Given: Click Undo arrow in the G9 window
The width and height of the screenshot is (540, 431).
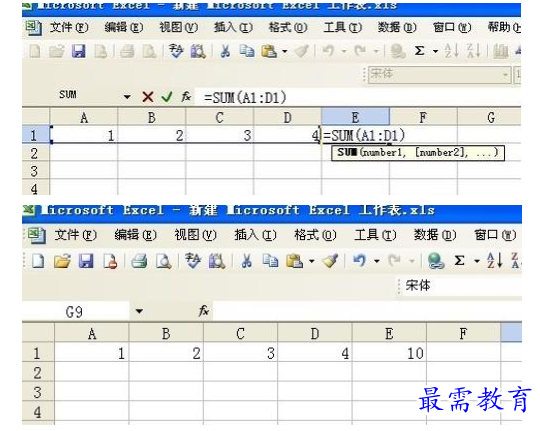Looking at the screenshot, I should pyautogui.click(x=360, y=261).
